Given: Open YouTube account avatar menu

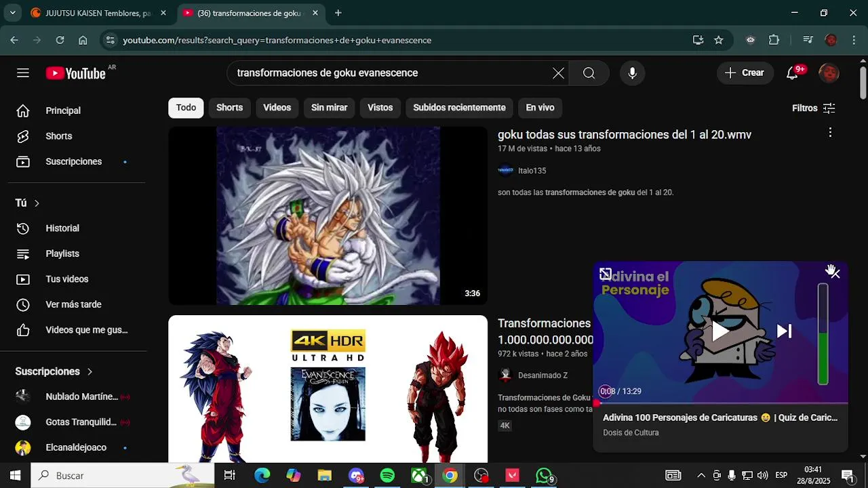Looking at the screenshot, I should click(x=829, y=73).
